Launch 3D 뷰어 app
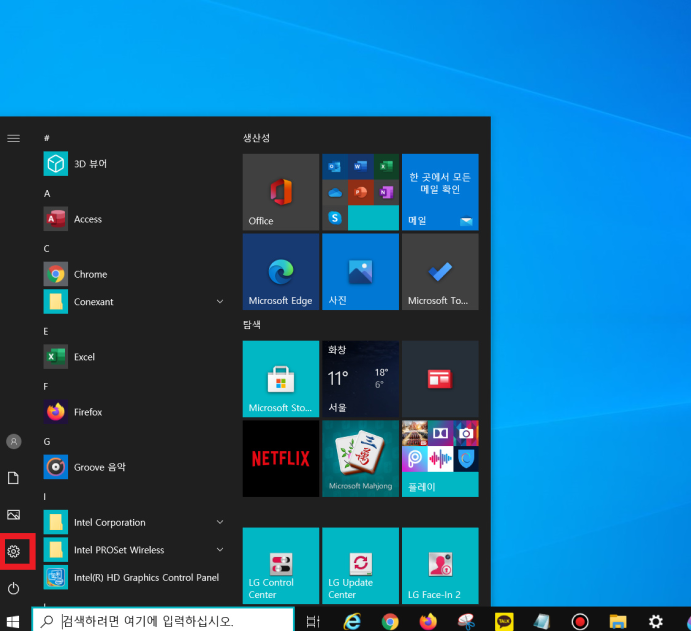The image size is (691, 631). tap(134, 164)
